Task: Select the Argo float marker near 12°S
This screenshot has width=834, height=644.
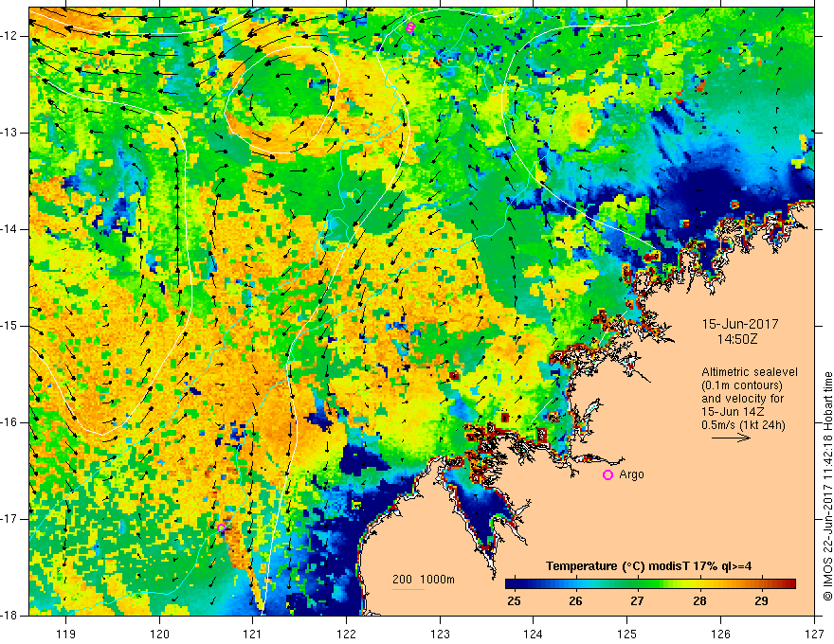Action: [409, 27]
